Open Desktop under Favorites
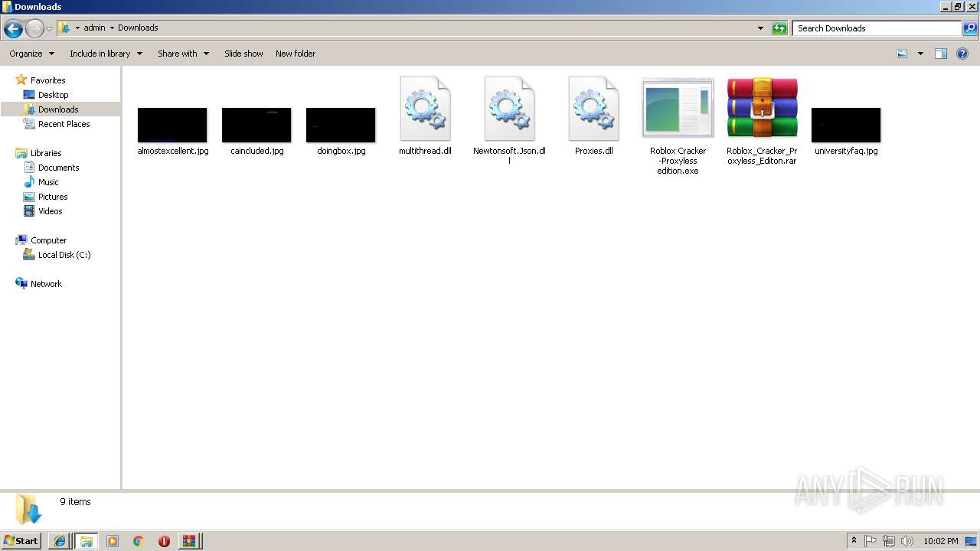The image size is (980, 551). 53,95
